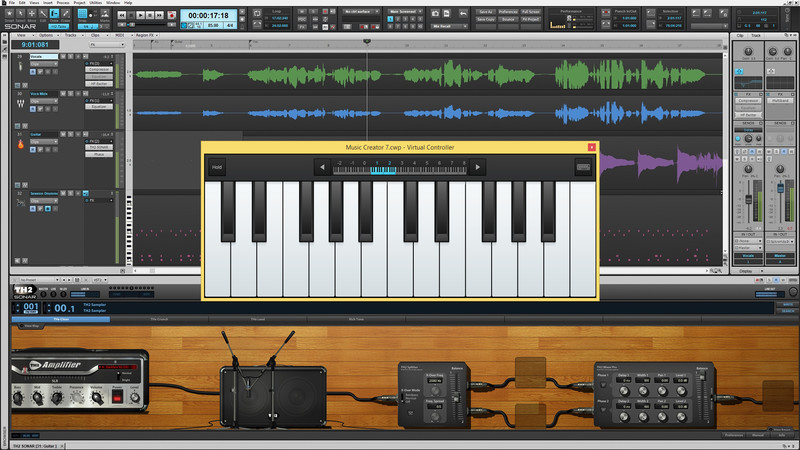Select the Move tool
Viewport: 800px width, 450px height.
click(x=32, y=13)
